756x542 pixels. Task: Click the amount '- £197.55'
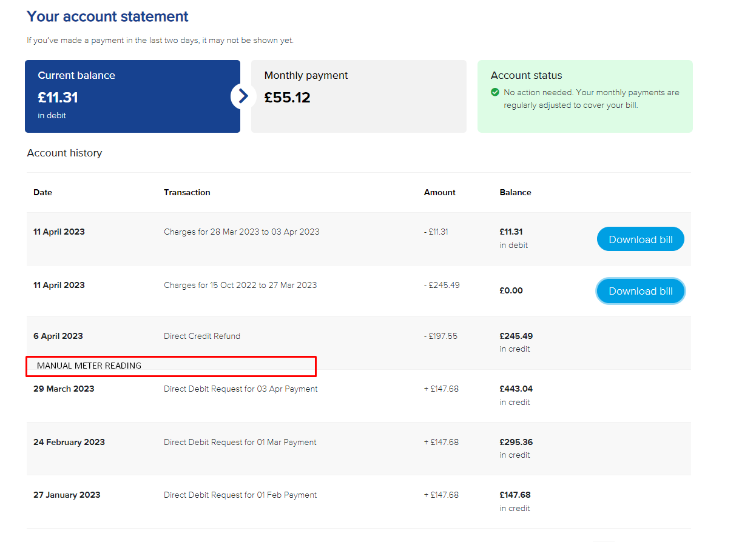(440, 336)
